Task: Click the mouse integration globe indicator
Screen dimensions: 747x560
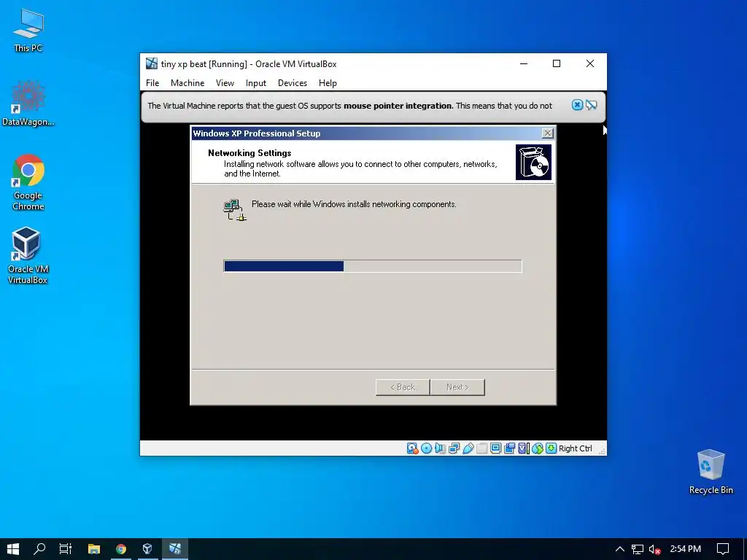Action: click(538, 448)
